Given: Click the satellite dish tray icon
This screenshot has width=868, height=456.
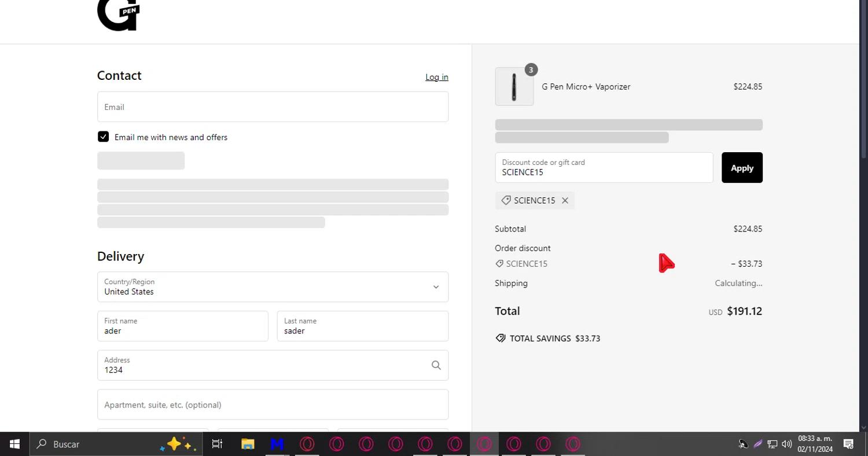Looking at the screenshot, I should pos(743,444).
